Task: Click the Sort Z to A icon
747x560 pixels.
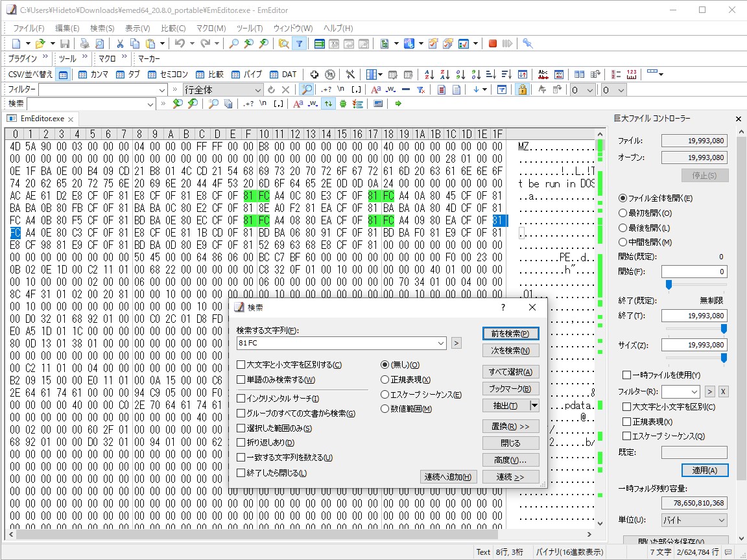Action: [445, 75]
